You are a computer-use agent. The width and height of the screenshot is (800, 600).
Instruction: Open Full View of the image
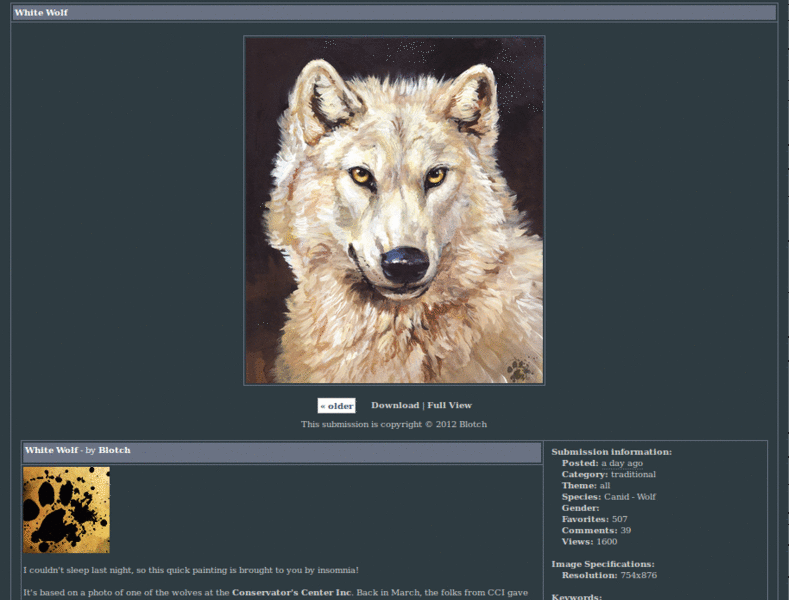tap(449, 405)
